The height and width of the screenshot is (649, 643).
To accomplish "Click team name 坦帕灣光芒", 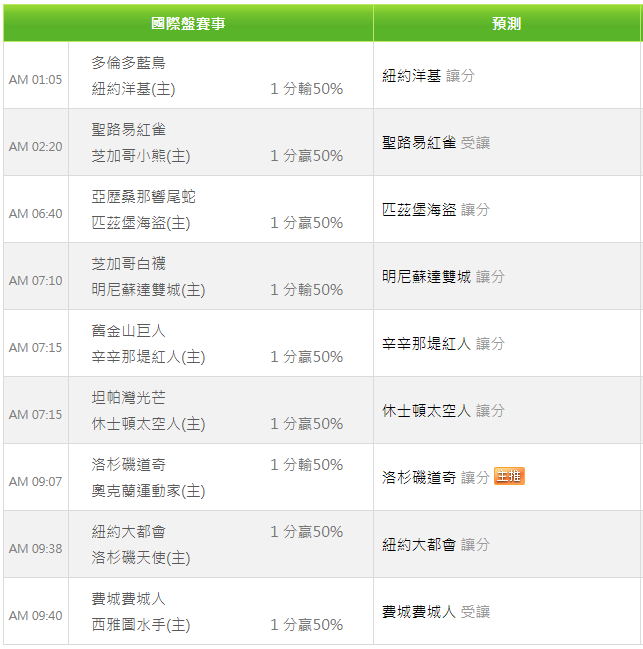I will [128, 398].
